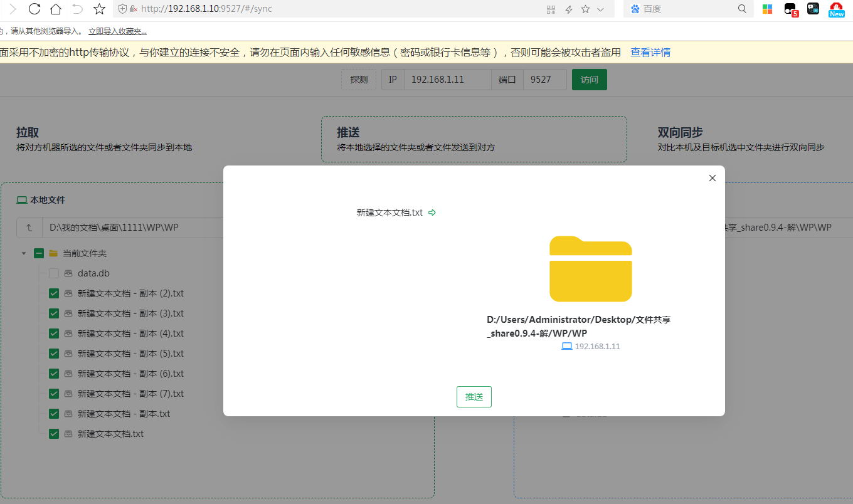This screenshot has height=504, width=853.
Task: Open the QR code icon in address bar
Action: pos(551,9)
